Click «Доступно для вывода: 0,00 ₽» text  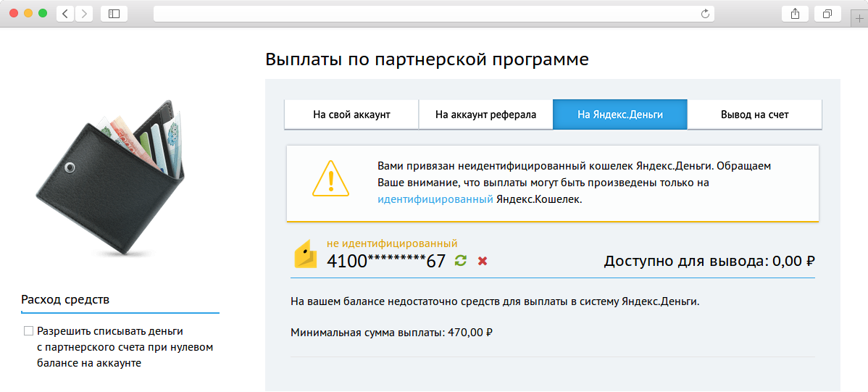point(709,261)
